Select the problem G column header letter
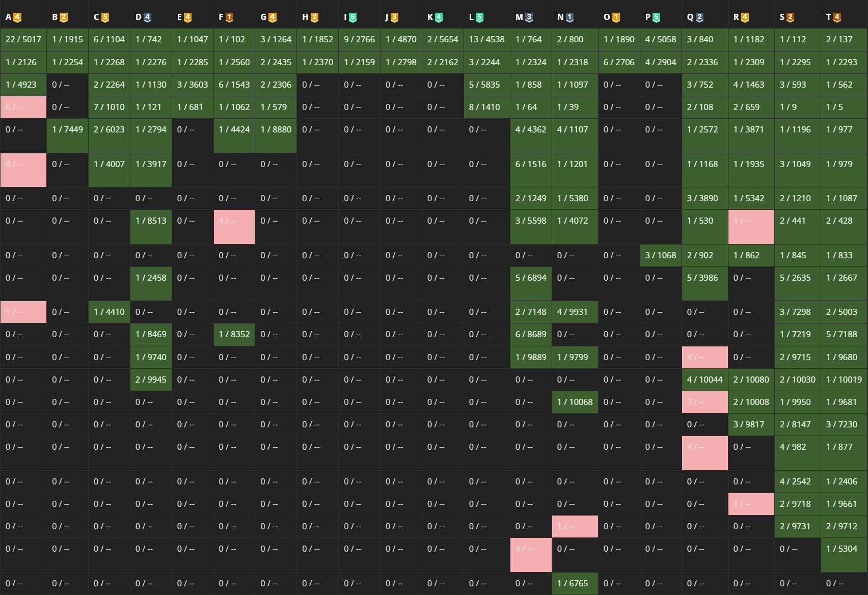This screenshot has height=595, width=868. [263, 17]
